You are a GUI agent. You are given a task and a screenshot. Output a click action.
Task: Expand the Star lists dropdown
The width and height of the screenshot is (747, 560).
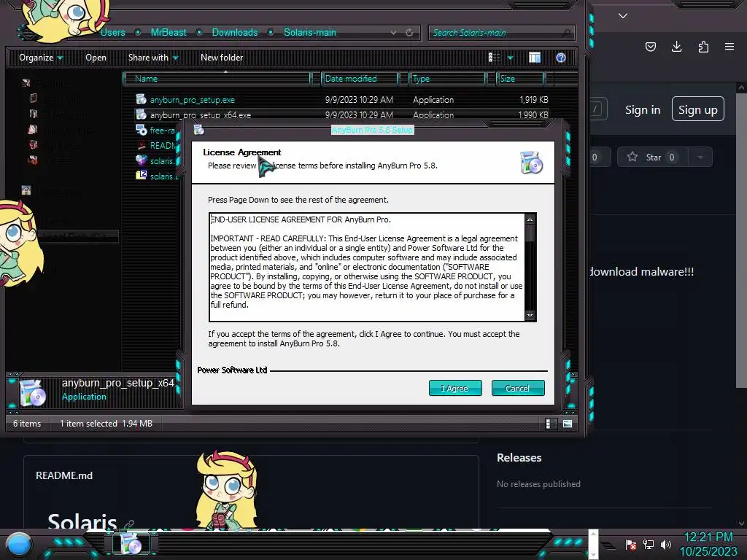click(x=700, y=157)
